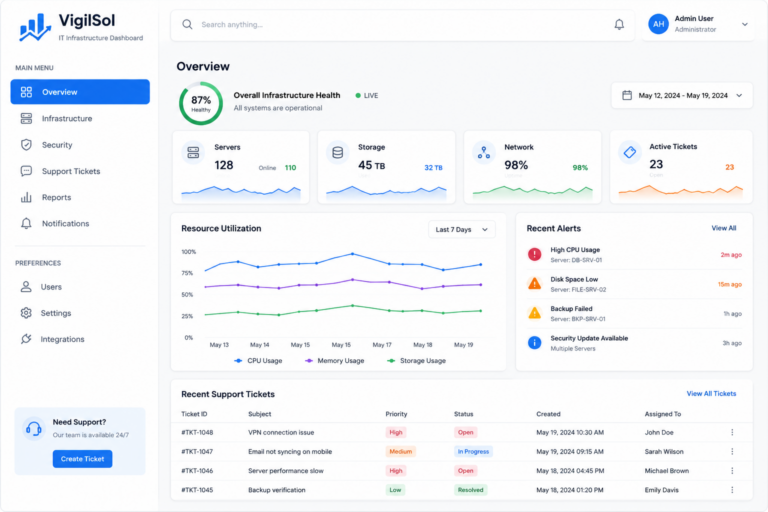Viewport: 768px width, 512px height.
Task: Expand the Admin User account menu chevron
Action: tap(744, 24)
